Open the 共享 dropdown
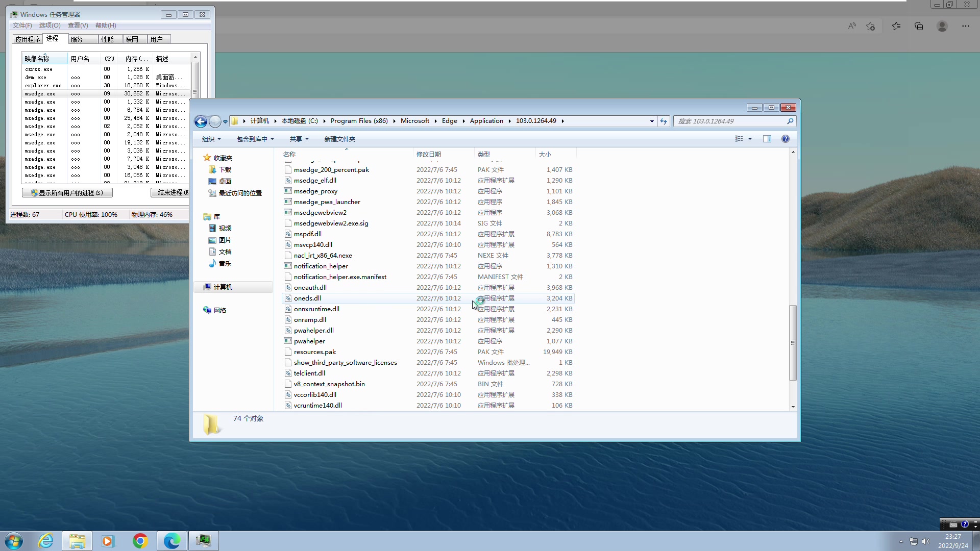 click(x=299, y=139)
